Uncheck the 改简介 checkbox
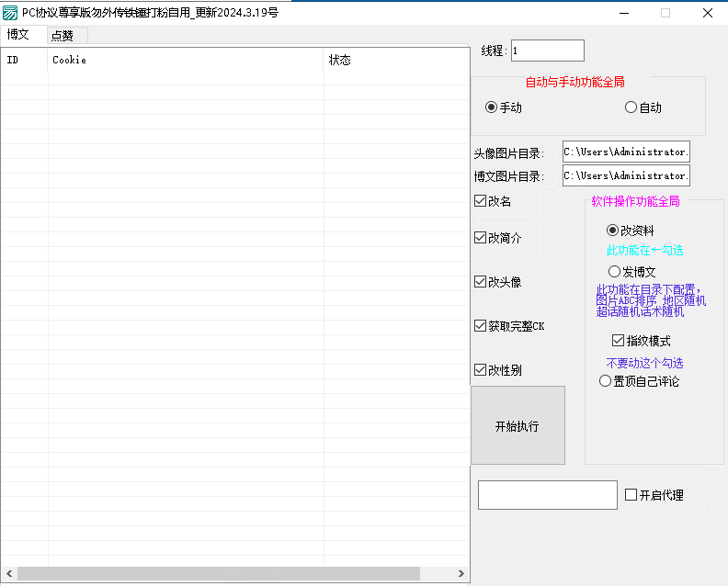Image resolution: width=728 pixels, height=586 pixels. click(480, 238)
